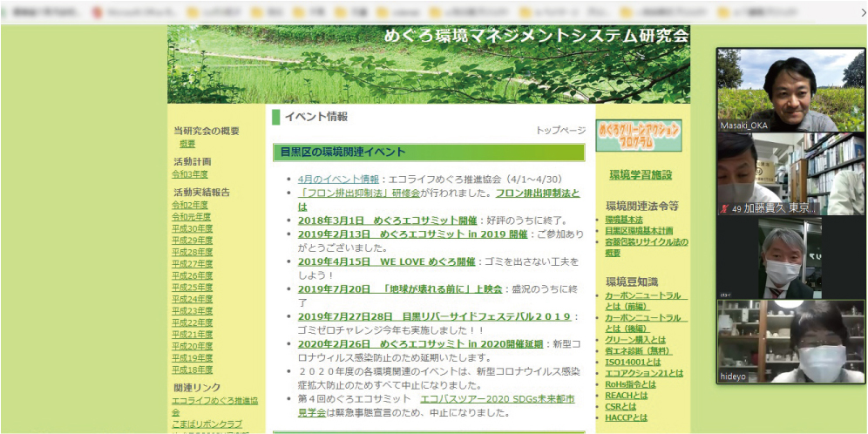Open 平成21年度 activity report
This screenshot has height=434, width=868.
tap(192, 335)
